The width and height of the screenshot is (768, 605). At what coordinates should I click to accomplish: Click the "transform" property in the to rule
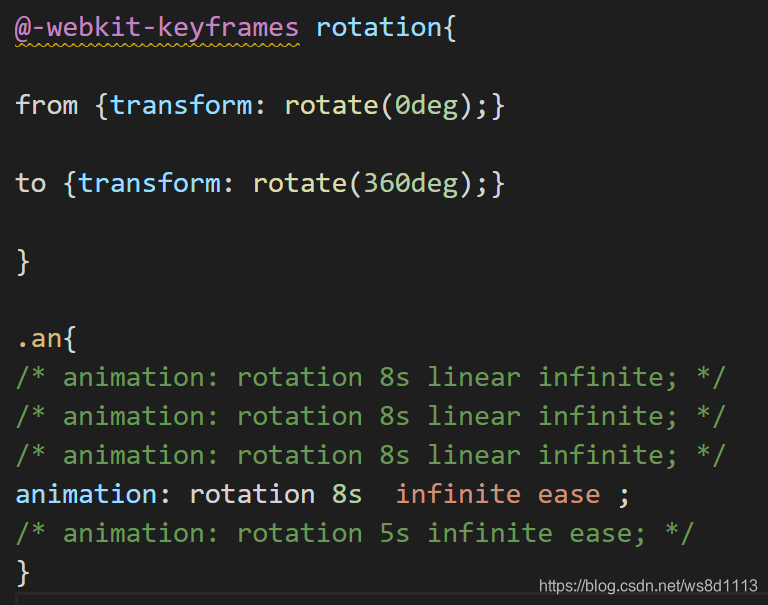(149, 184)
